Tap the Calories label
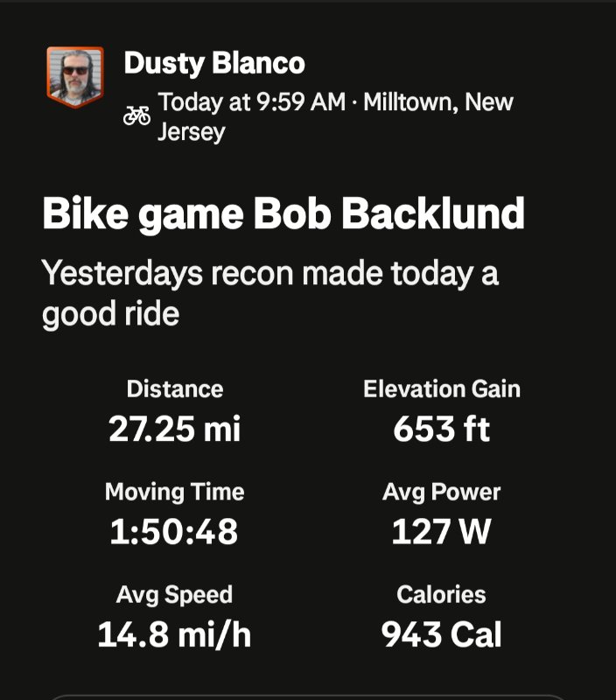This screenshot has height=700, width=616. 441,595
